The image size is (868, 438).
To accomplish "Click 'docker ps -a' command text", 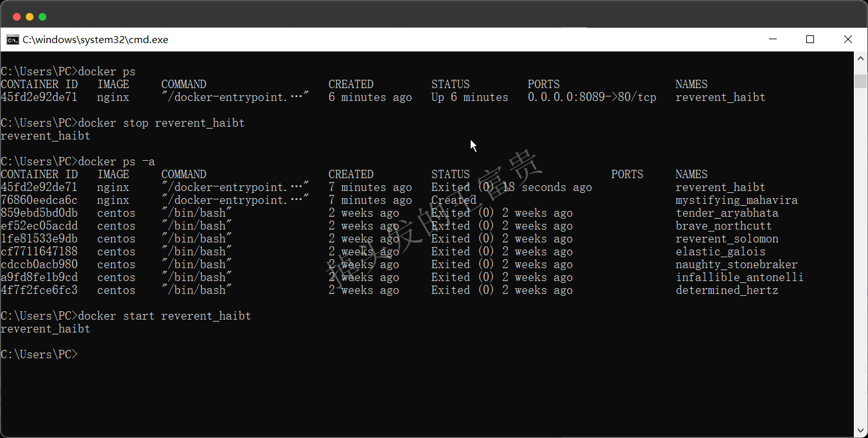I will click(116, 161).
